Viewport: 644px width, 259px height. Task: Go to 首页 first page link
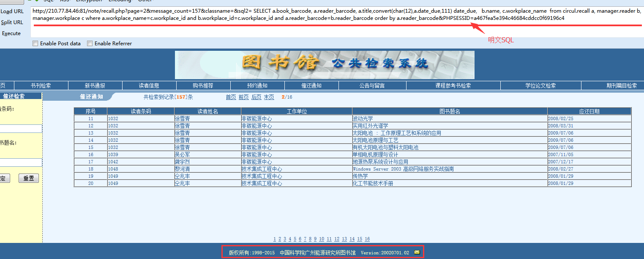(231, 97)
